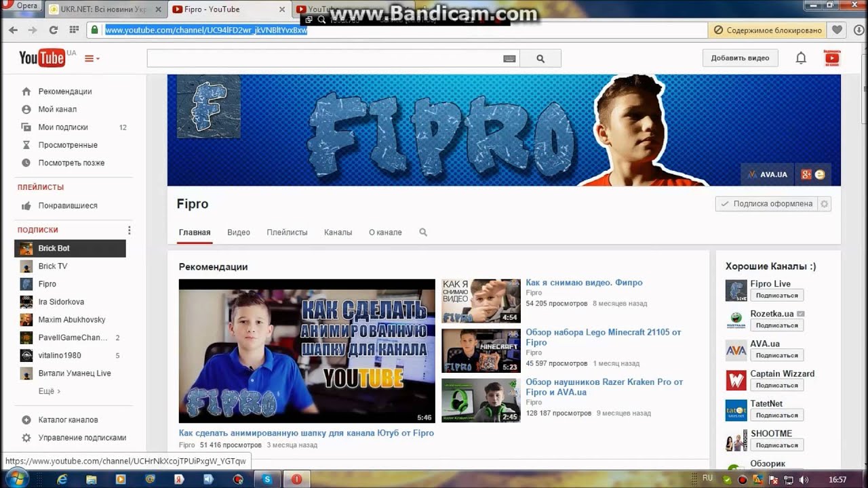868x488 pixels.
Task: Subscribe to Captain Wizzard channel
Action: pos(777,385)
